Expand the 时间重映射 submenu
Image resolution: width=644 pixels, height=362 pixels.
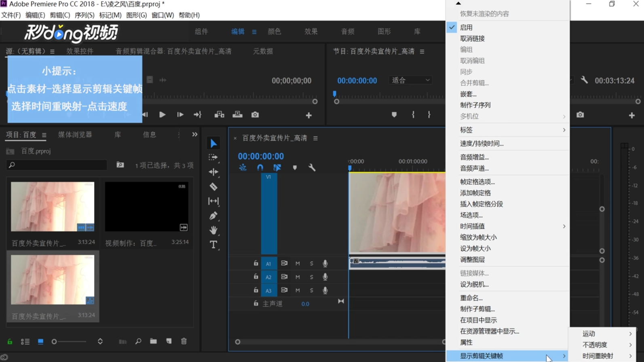602,356
